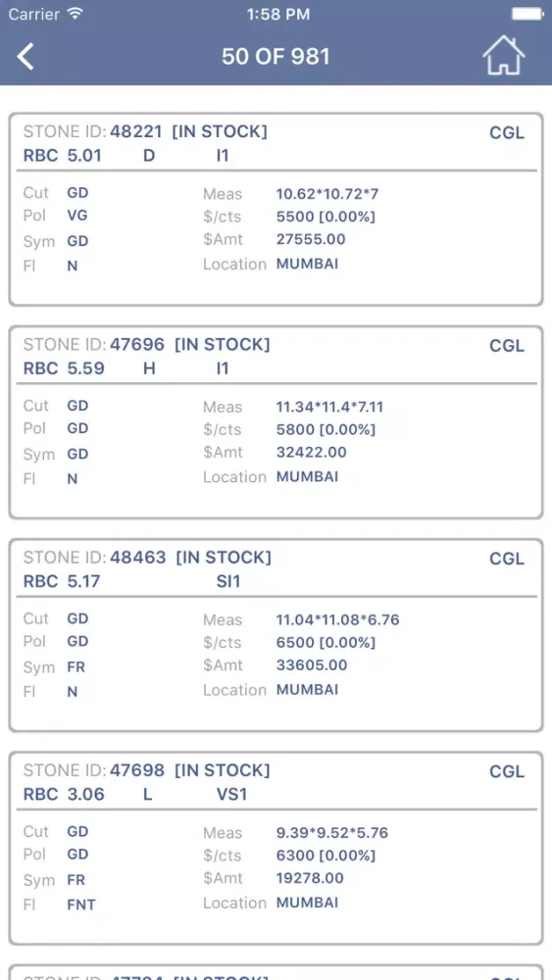This screenshot has height=980, width=552.
Task: Tap the 50 OF 981 title
Action: click(276, 57)
